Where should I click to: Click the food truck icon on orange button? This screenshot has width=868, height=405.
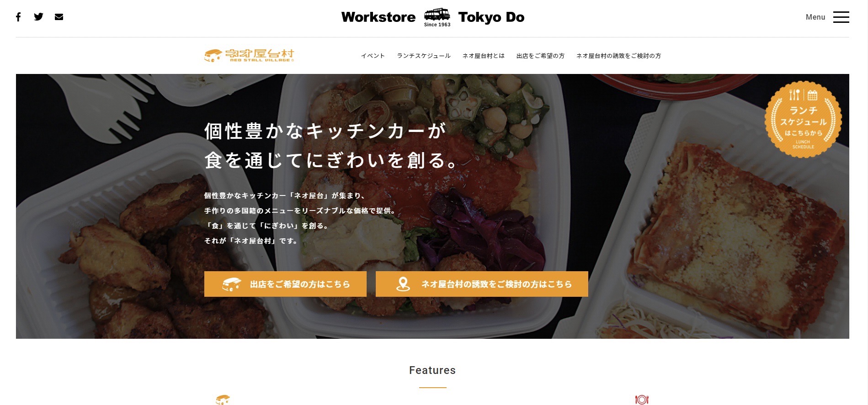tap(232, 284)
